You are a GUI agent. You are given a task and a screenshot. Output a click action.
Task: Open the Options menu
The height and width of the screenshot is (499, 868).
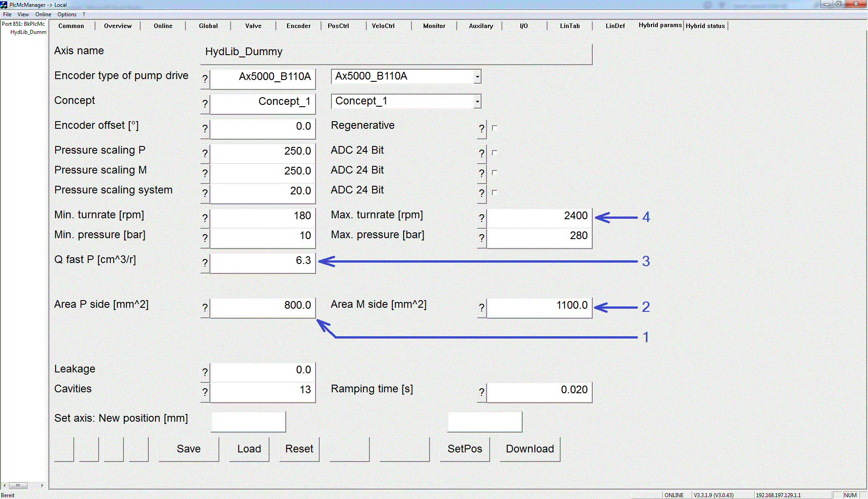(x=67, y=14)
